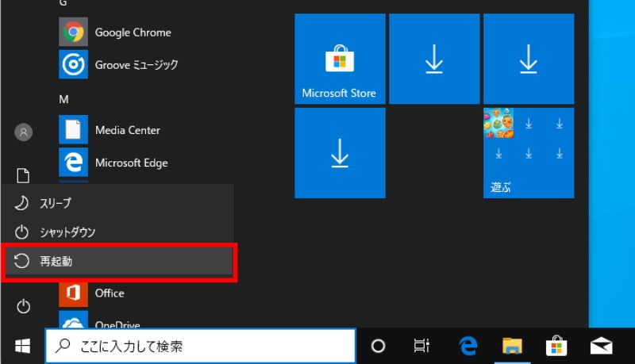This screenshot has width=635, height=364.
Task: Open Media Center from the list
Action: [127, 130]
